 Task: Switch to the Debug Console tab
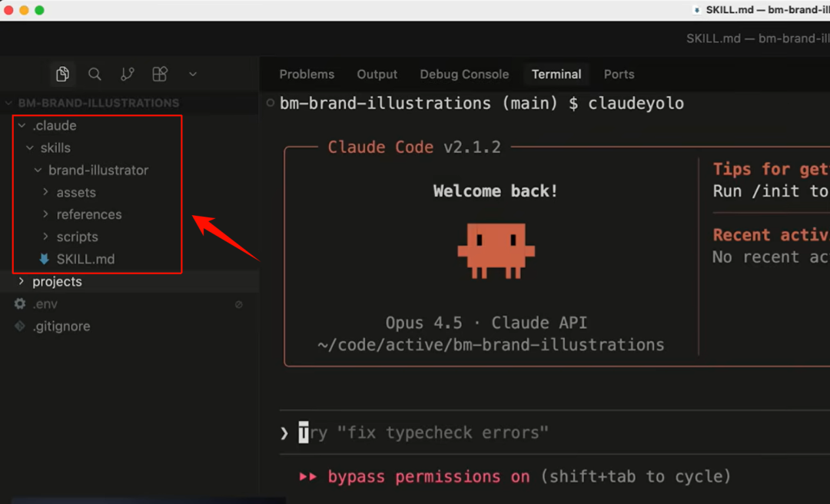(464, 74)
